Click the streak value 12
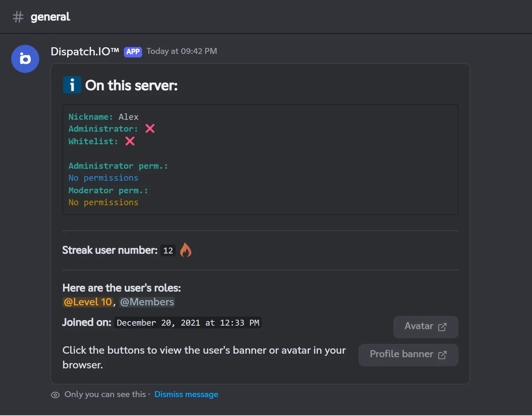532x416 pixels. [168, 251]
